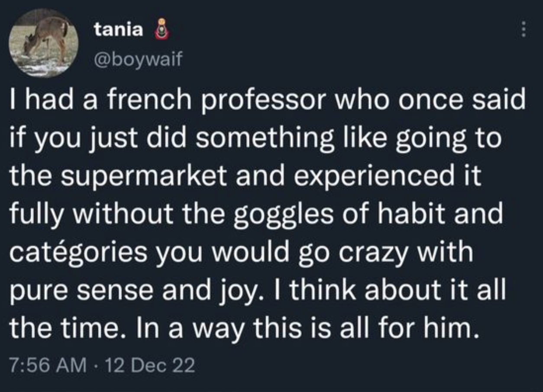Click the deer profile picture avatar

click(44, 43)
